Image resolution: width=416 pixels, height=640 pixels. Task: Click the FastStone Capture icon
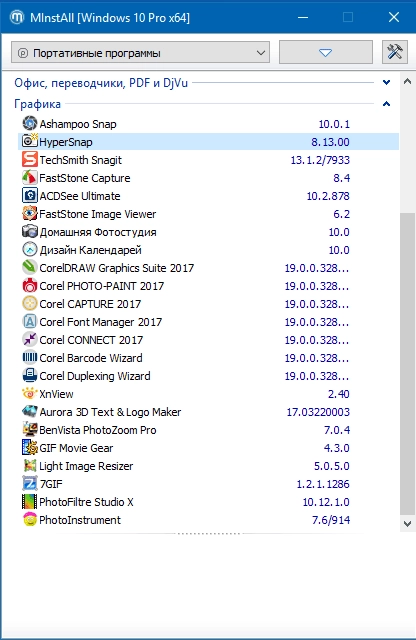[29, 177]
